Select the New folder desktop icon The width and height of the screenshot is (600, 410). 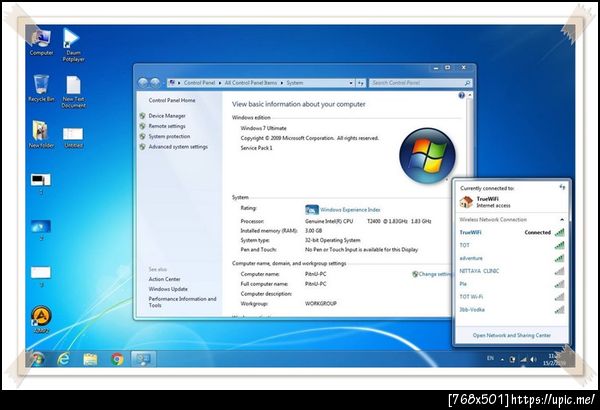pyautogui.click(x=41, y=134)
